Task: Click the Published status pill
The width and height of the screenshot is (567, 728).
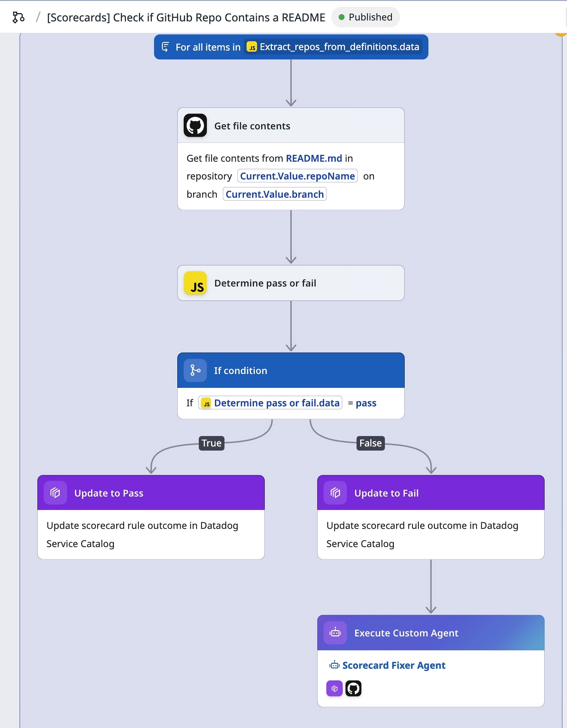Action: click(365, 17)
